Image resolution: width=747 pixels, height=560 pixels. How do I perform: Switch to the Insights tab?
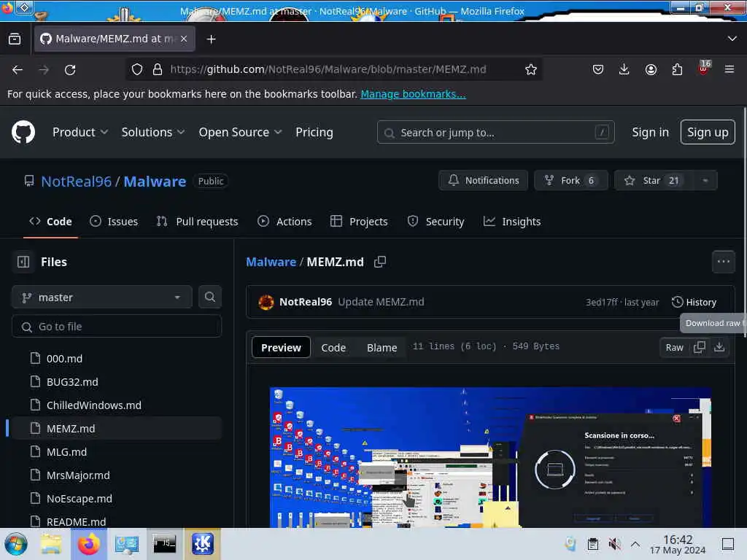(512, 222)
